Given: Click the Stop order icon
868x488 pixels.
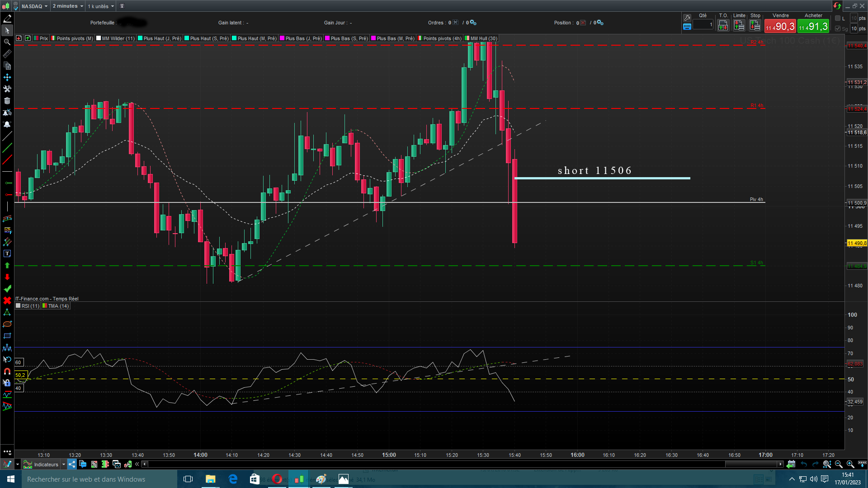Looking at the screenshot, I should pos(755,26).
